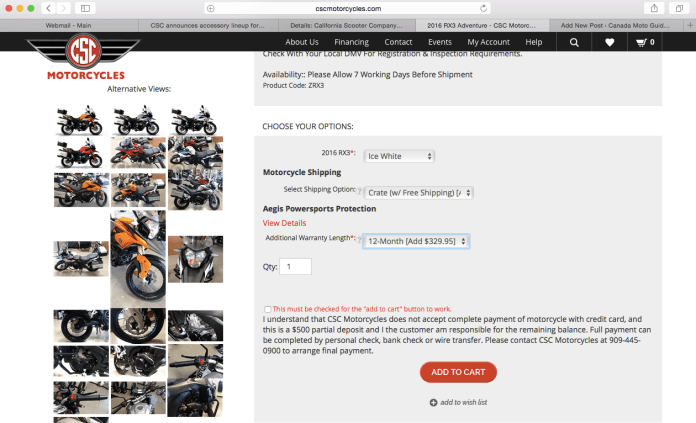Click the Qty input field
The width and height of the screenshot is (696, 423).
[295, 266]
